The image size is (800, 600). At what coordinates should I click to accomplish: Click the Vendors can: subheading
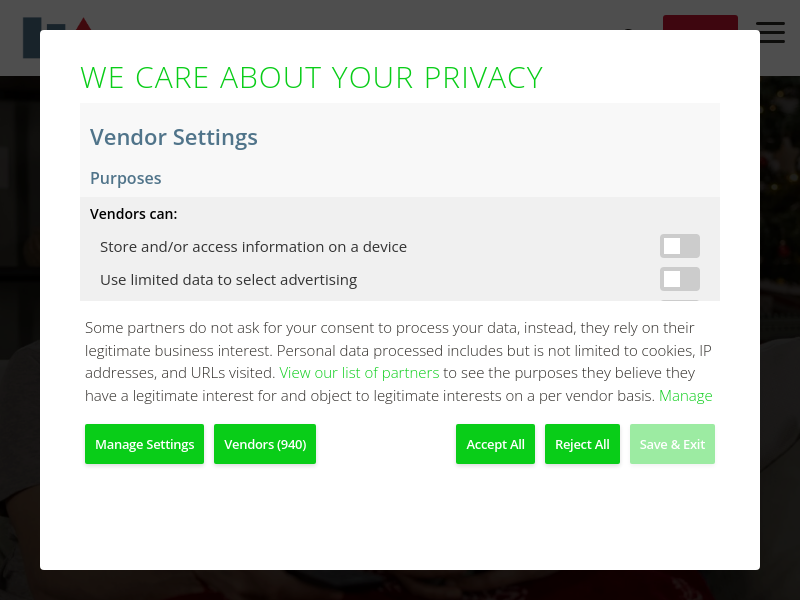(x=134, y=214)
